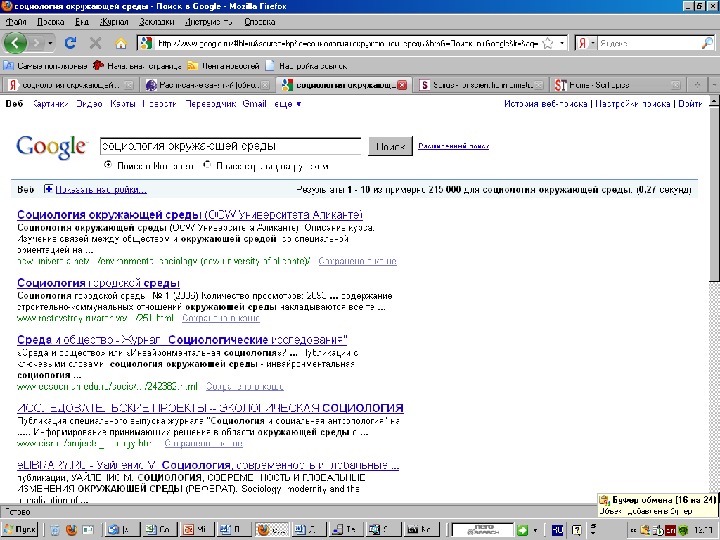Go to the Home page icon

pos(121,43)
